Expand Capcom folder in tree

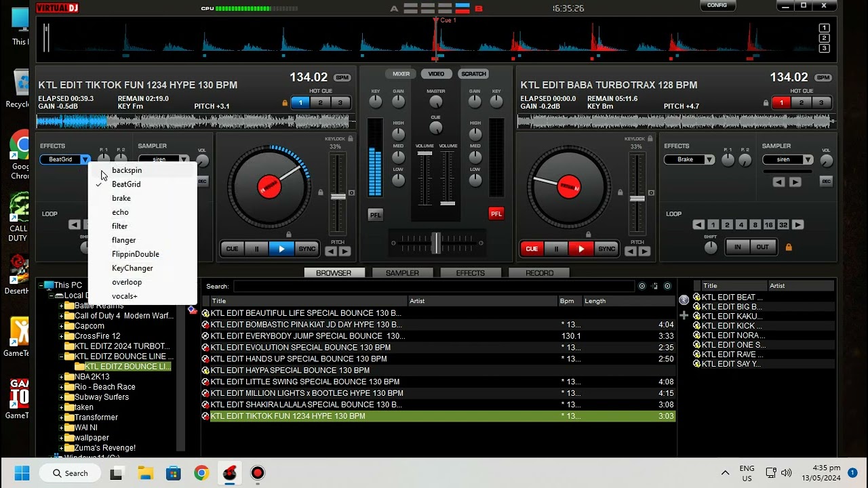tap(61, 326)
